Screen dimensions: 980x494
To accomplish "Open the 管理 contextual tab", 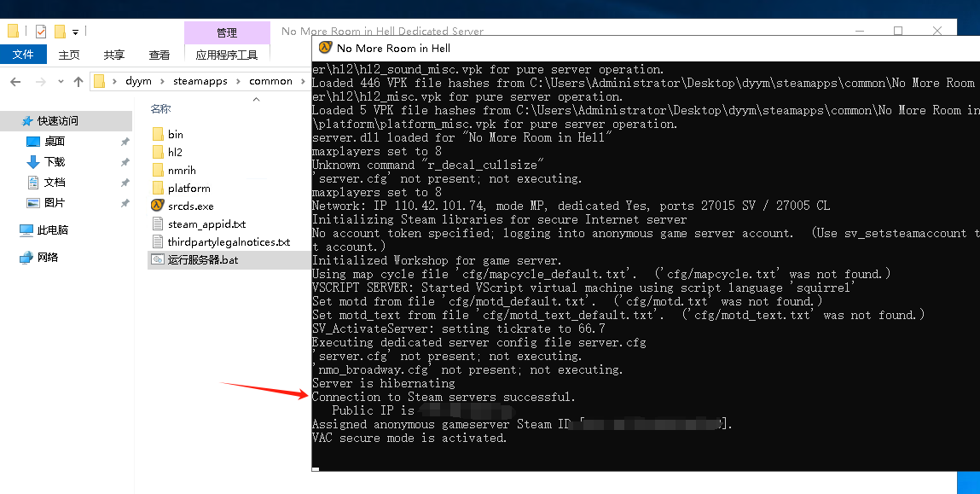I will (227, 32).
